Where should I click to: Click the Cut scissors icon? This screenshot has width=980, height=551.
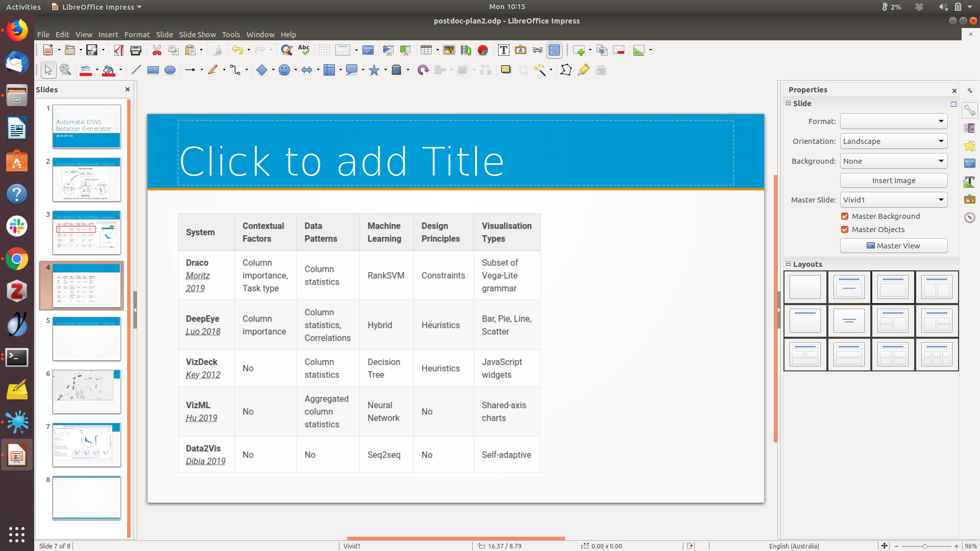click(x=157, y=50)
